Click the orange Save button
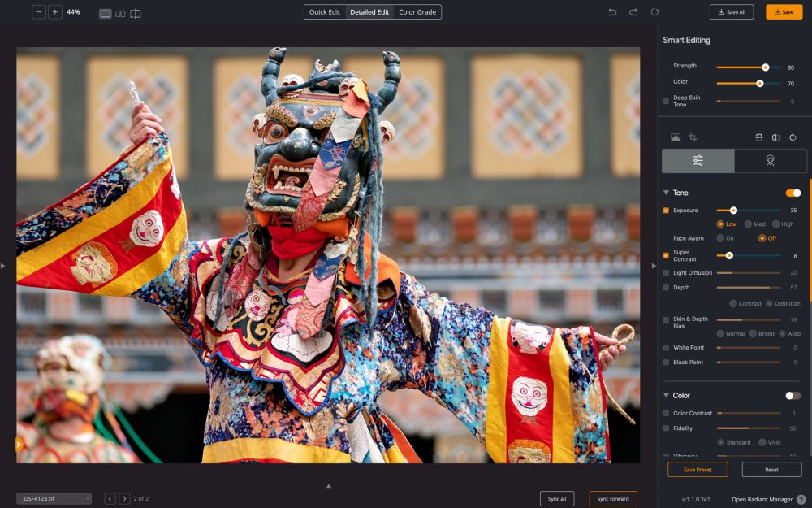This screenshot has width=812, height=508. [784, 12]
